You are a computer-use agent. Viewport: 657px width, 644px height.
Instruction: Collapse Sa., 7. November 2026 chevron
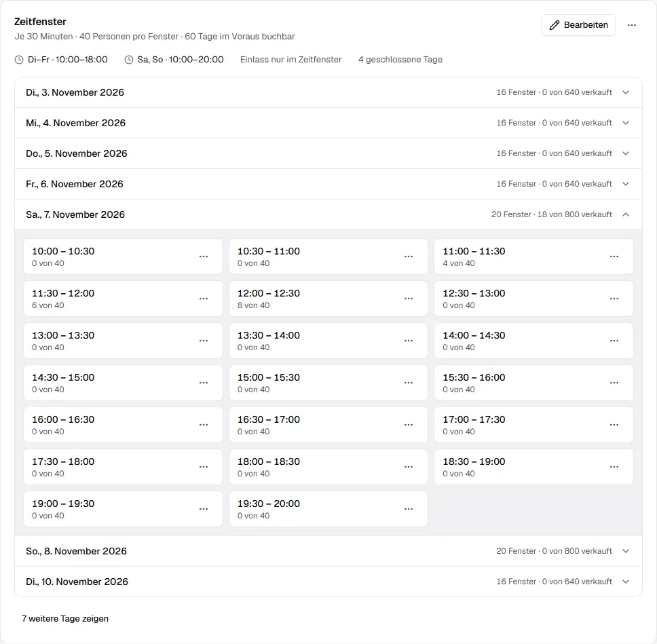click(626, 214)
